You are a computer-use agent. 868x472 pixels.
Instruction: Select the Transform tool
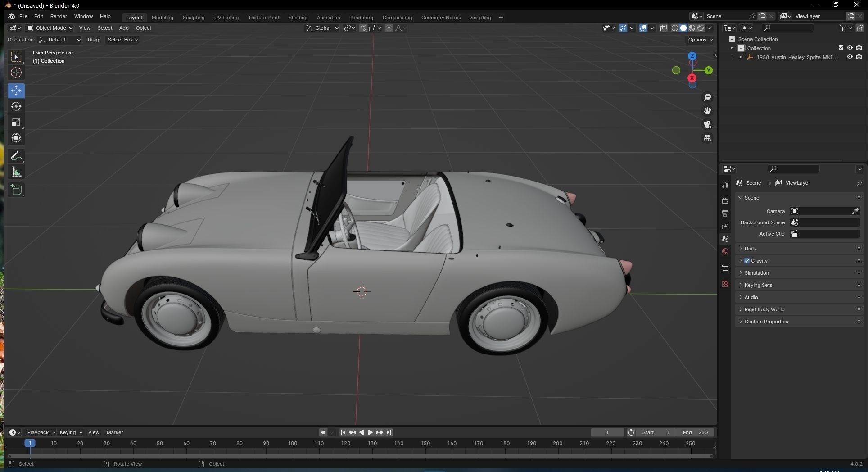pyautogui.click(x=16, y=138)
